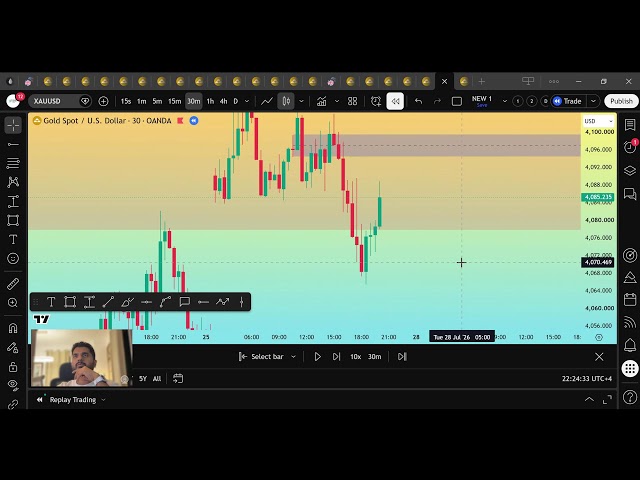Screen dimensions: 640x480
Task: Open the Fibonacci tools in left sidebar
Action: pos(13,163)
